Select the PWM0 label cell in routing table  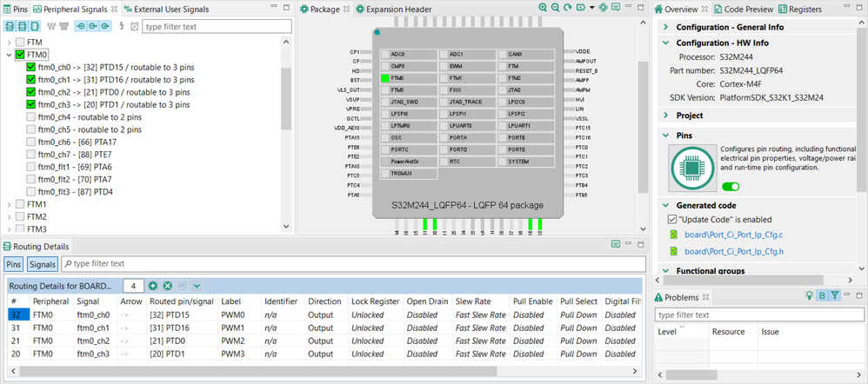[239, 314]
